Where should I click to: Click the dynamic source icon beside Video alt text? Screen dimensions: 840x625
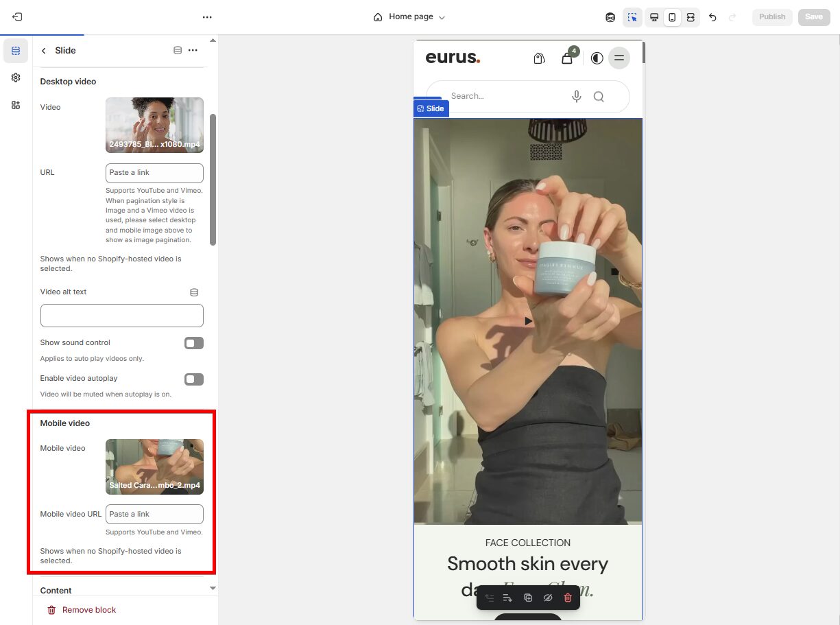[194, 292]
